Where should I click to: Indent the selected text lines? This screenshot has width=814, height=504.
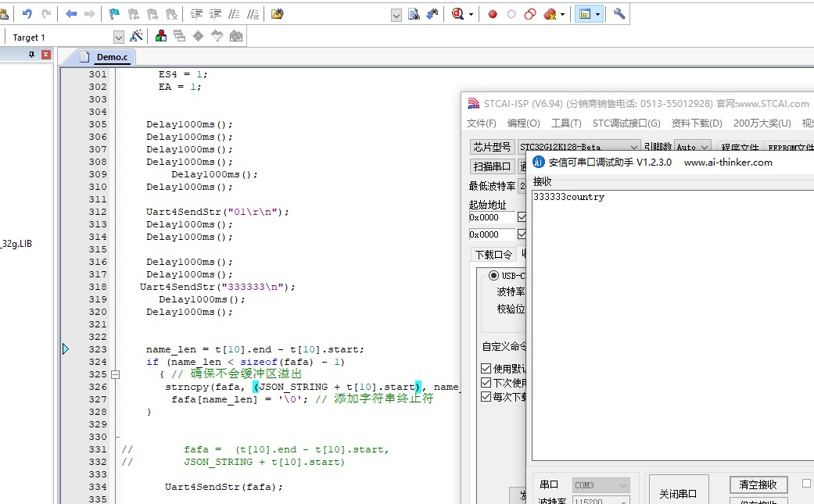pos(197,14)
